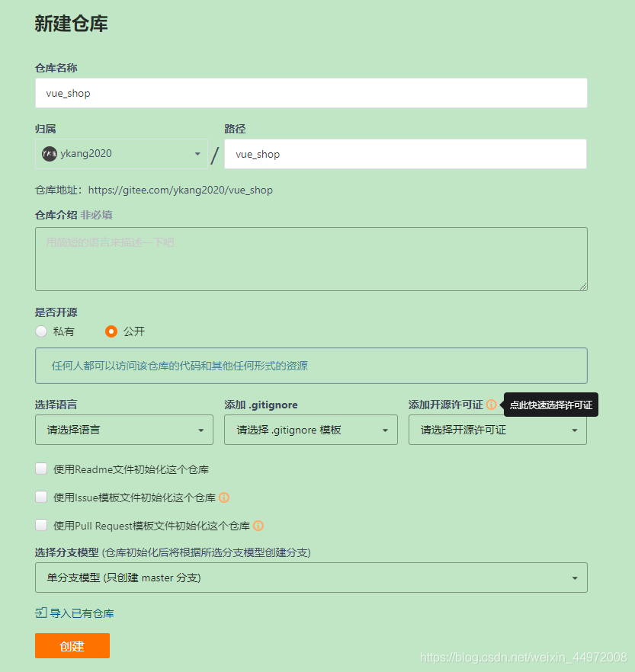Click the info icon beside 添加开源许可证

491,405
